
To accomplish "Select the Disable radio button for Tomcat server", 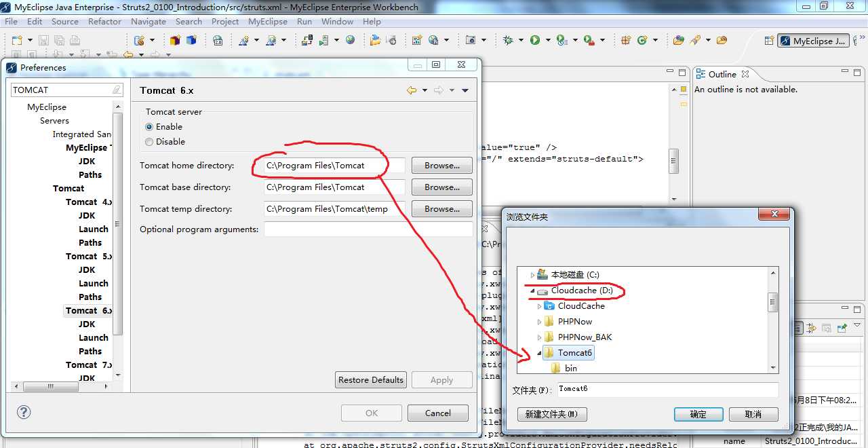I will (x=149, y=142).
